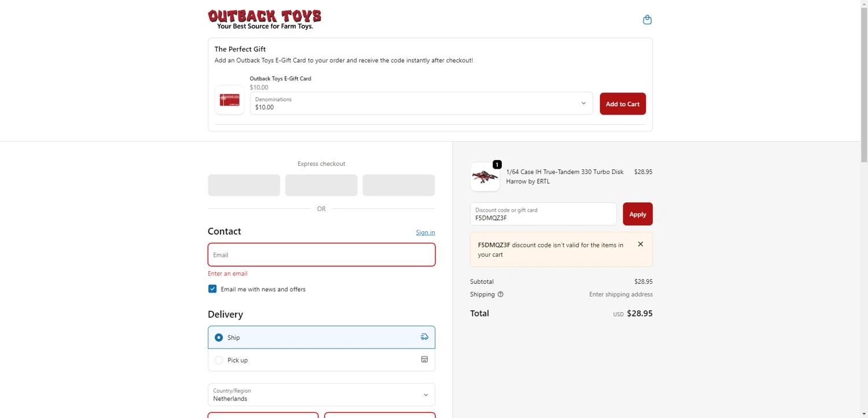868x418 pixels.
Task: Click the discount code input field
Action: [x=543, y=214]
